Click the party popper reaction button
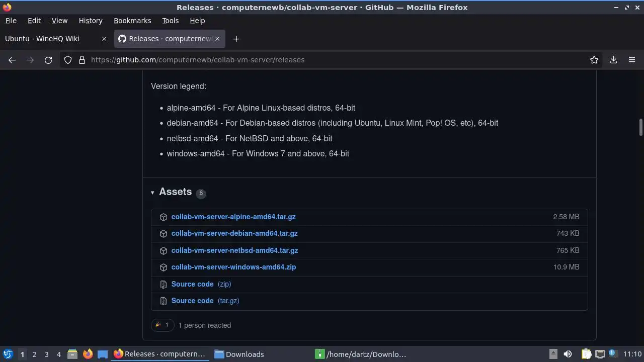644x362 pixels. [163, 325]
